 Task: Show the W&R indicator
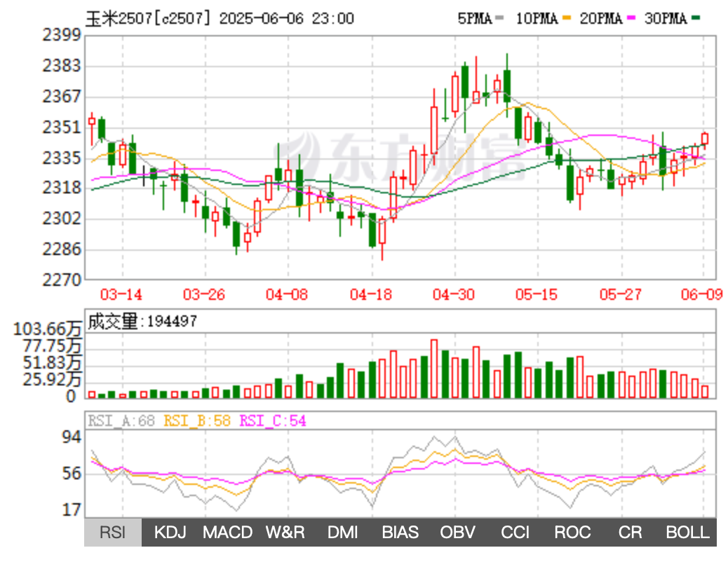285,533
